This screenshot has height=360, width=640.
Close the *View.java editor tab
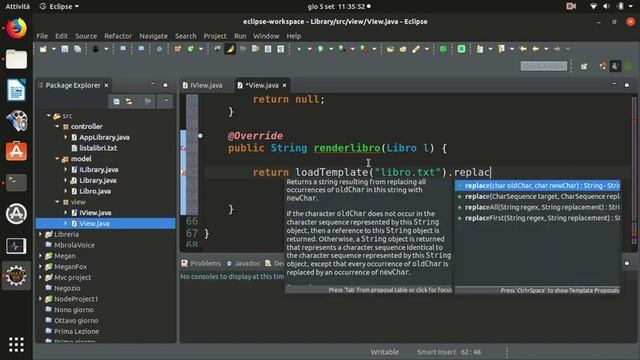click(284, 85)
